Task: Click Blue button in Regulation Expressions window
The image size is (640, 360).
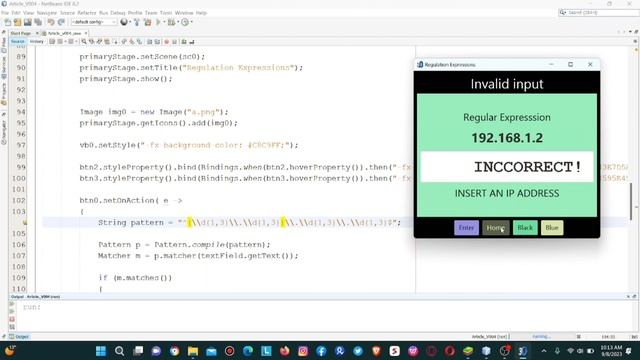Action: coord(552,228)
